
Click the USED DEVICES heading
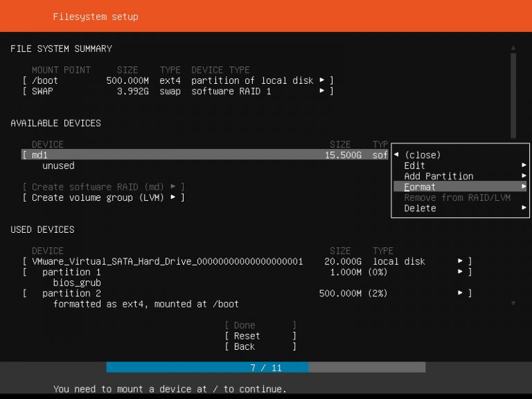click(x=42, y=229)
